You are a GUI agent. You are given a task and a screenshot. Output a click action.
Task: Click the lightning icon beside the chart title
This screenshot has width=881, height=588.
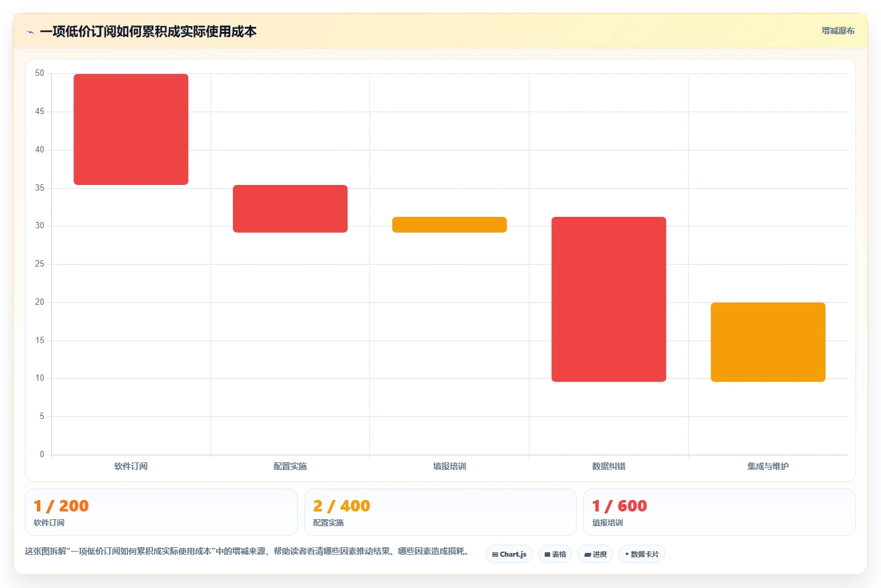pos(30,32)
